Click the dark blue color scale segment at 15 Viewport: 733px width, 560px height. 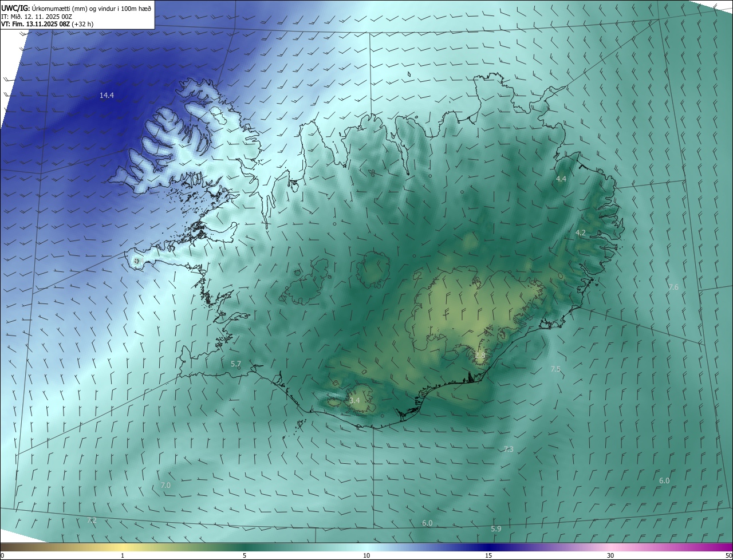coord(488,547)
